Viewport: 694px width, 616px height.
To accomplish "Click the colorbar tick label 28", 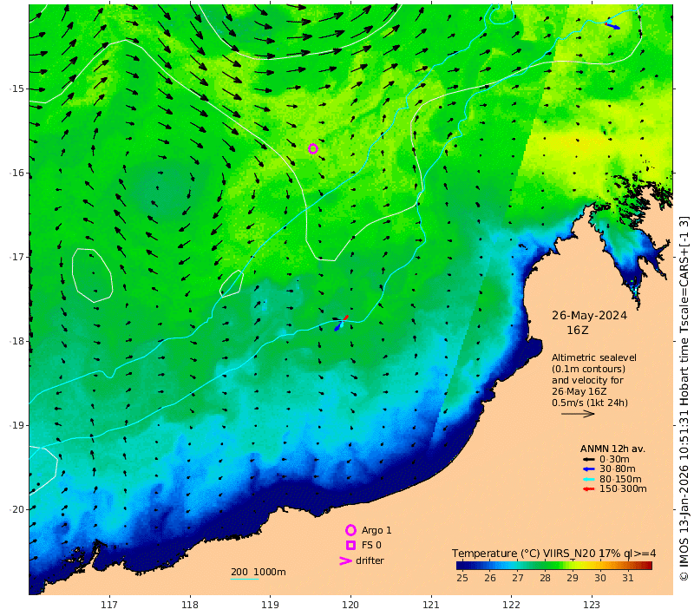I will point(545,578).
